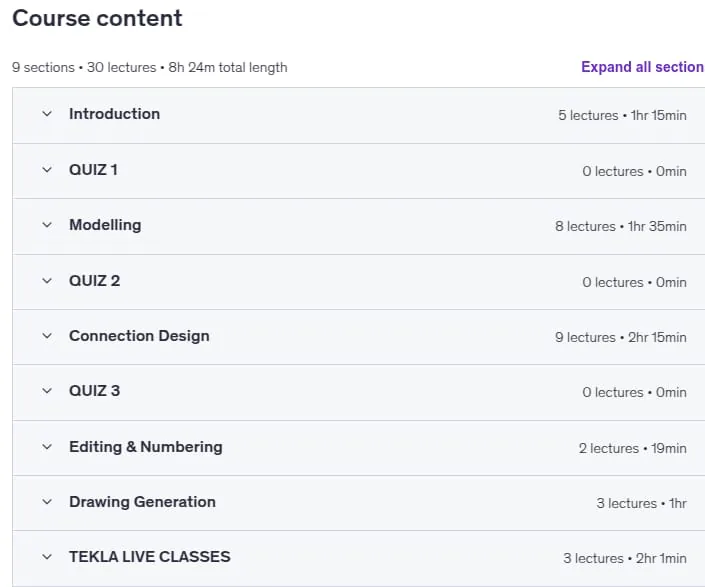Expand the QUIZ 3 chevron
The width and height of the screenshot is (705, 587).
coord(47,391)
